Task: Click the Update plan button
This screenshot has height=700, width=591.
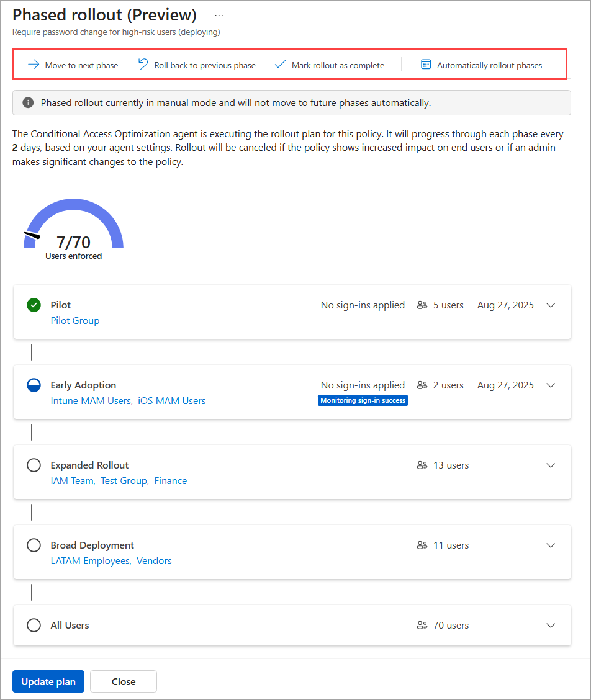Action: (x=48, y=682)
